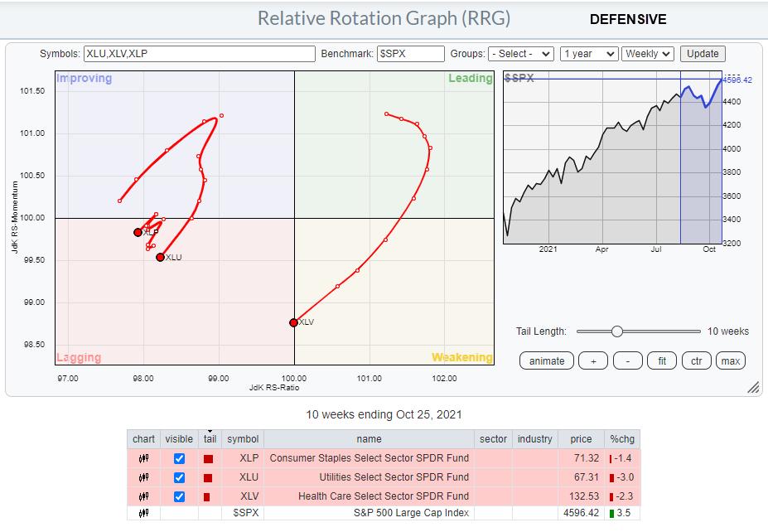
Task: Open the chart icon for XLV row
Action: [x=143, y=496]
